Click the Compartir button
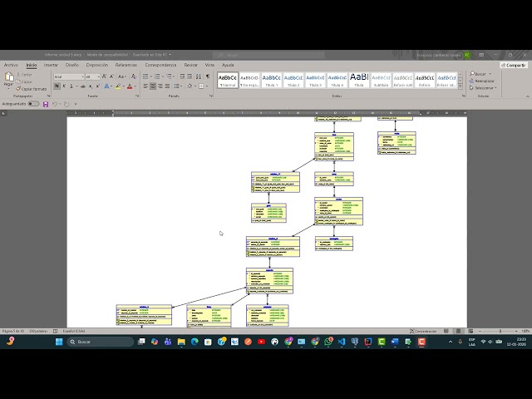 pyautogui.click(x=514, y=65)
